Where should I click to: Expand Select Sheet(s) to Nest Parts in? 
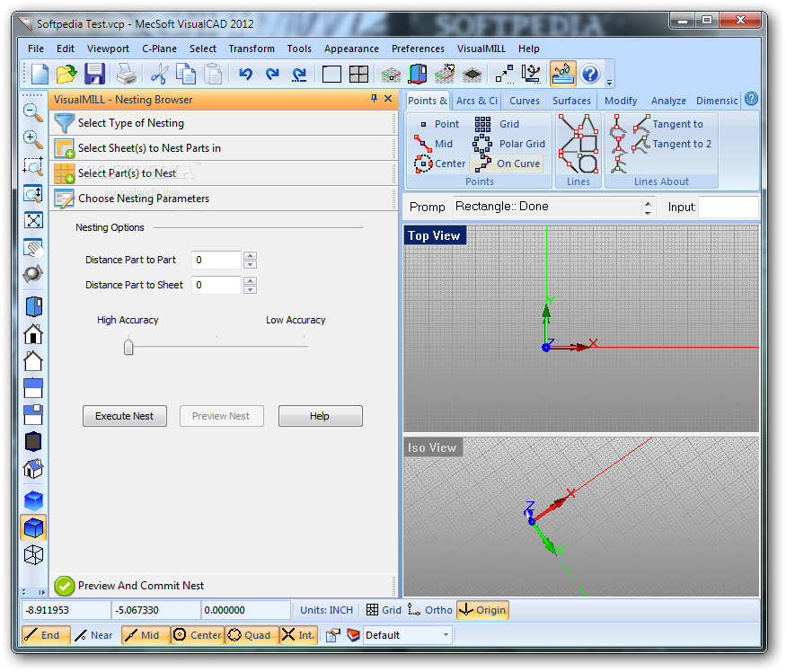[x=223, y=148]
